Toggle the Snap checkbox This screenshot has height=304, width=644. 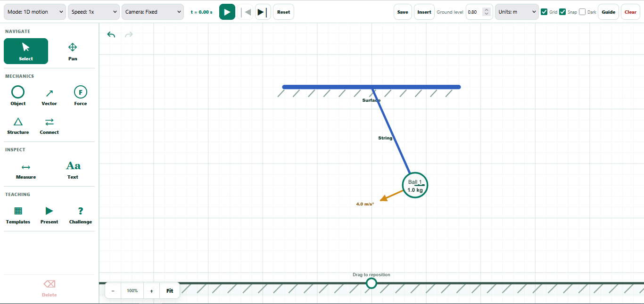tap(562, 12)
